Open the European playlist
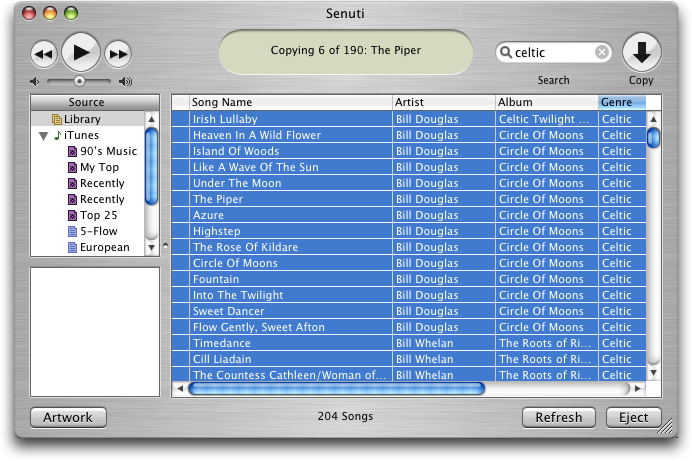Image resolution: width=692 pixels, height=461 pixels. click(105, 247)
